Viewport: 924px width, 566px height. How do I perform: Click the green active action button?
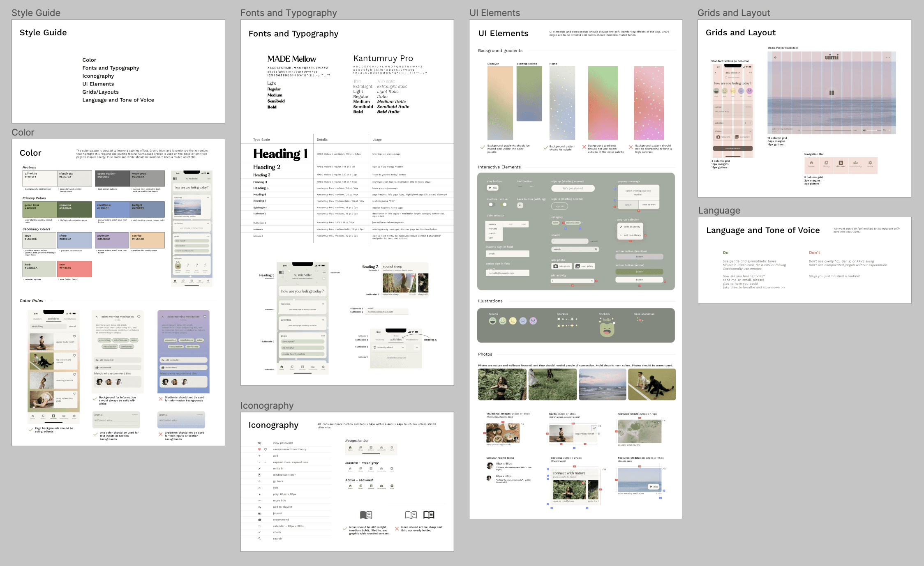pos(639,271)
